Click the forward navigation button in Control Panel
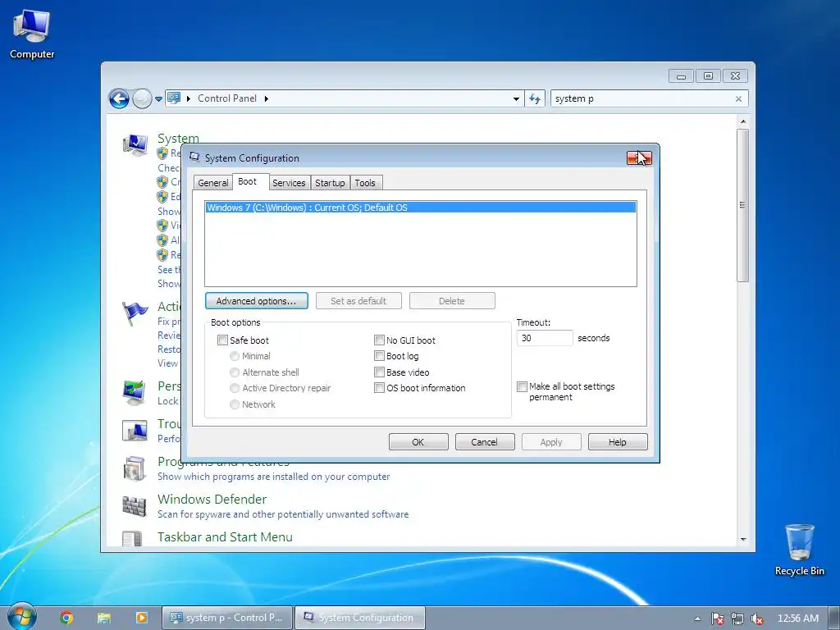 coord(141,98)
